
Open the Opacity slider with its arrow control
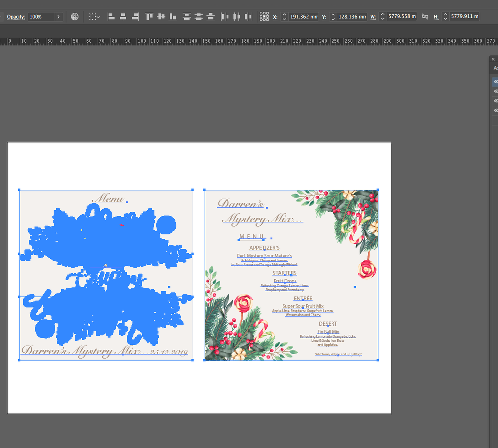tap(58, 16)
